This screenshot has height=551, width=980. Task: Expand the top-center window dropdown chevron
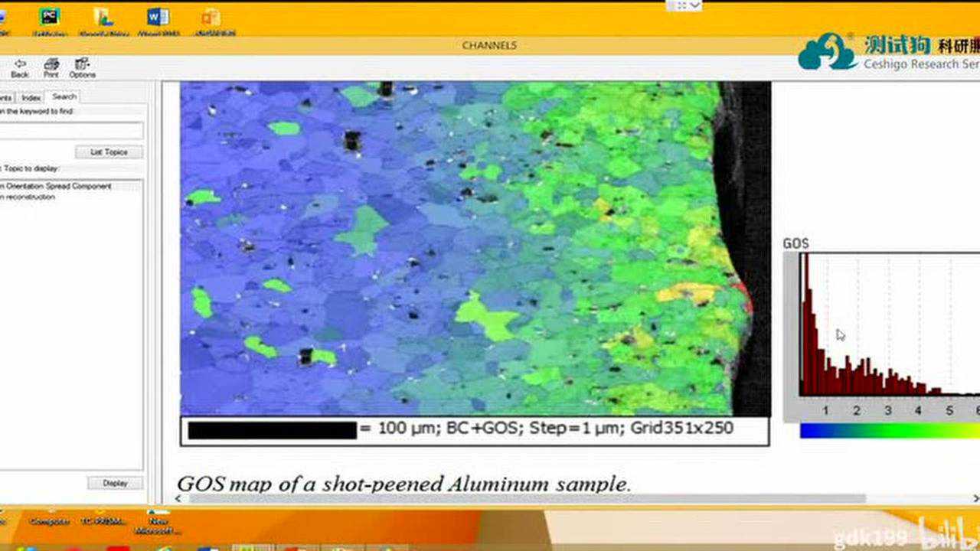point(695,5)
